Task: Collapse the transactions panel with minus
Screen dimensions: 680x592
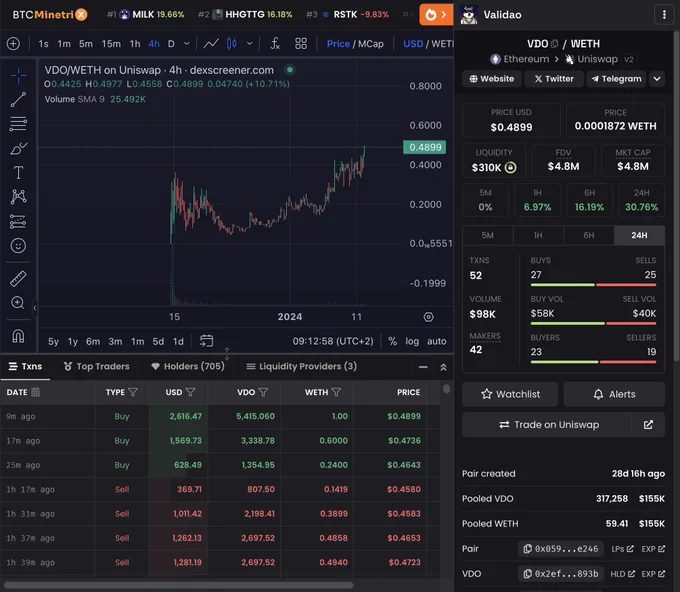Action: click(423, 367)
